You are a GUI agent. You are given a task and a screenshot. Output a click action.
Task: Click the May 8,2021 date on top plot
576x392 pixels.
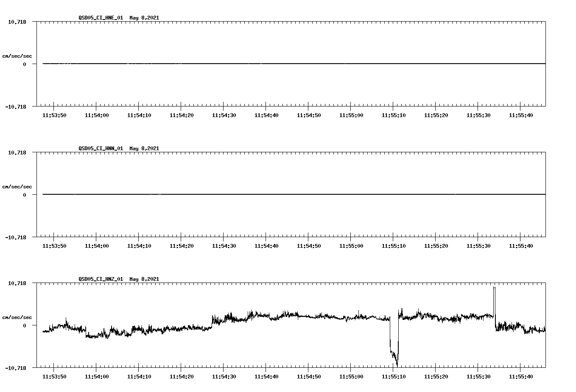[144, 18]
